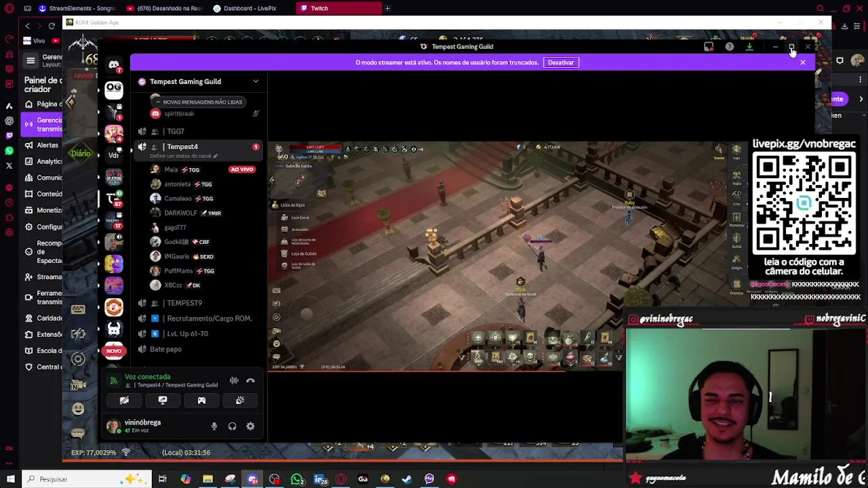This screenshot has height=488, width=868.
Task: Open the game settings gear icon
Action: click(78, 359)
